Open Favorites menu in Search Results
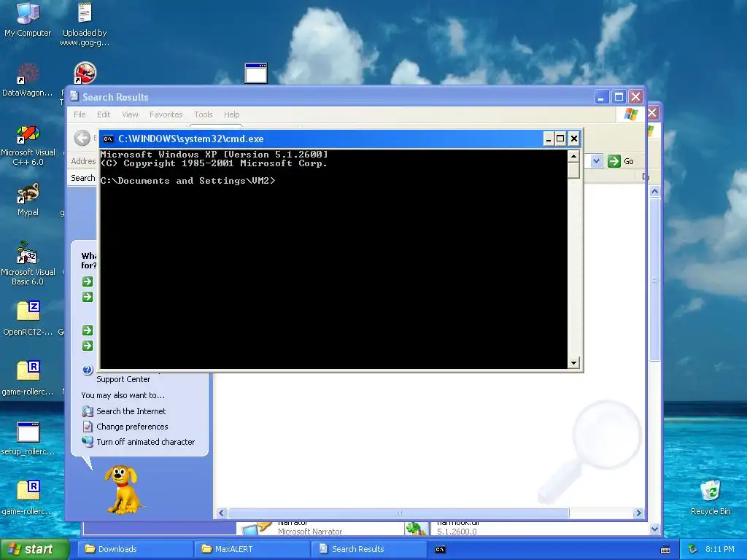The height and width of the screenshot is (560, 747). click(166, 114)
